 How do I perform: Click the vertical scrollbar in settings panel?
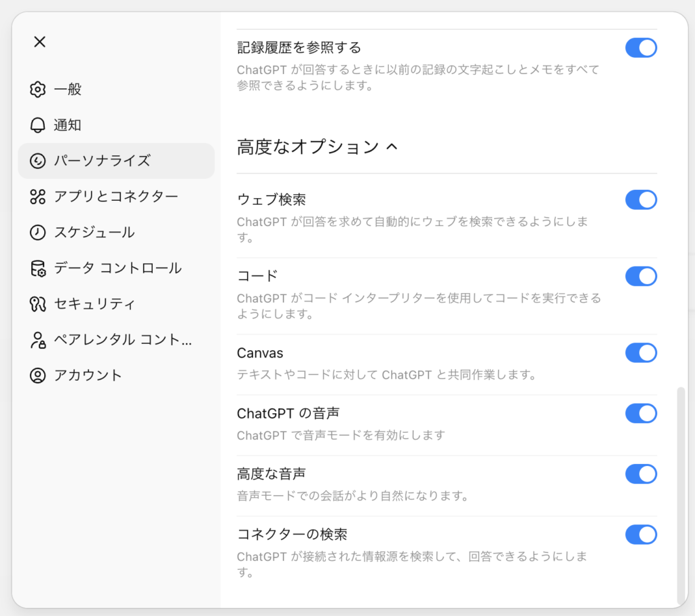tap(681, 495)
